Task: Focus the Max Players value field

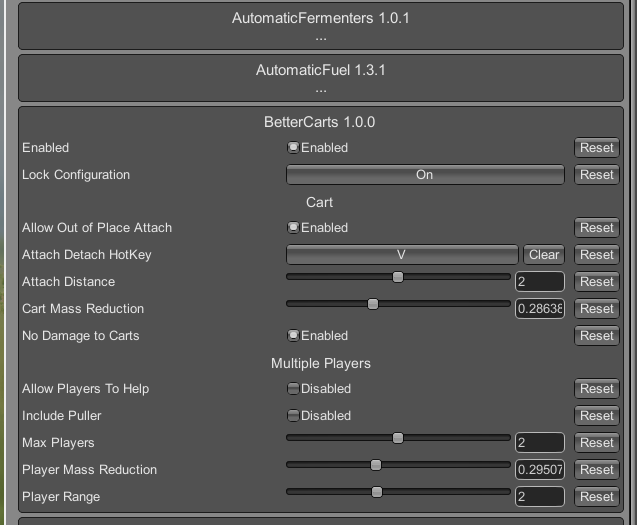Action: [x=540, y=443]
